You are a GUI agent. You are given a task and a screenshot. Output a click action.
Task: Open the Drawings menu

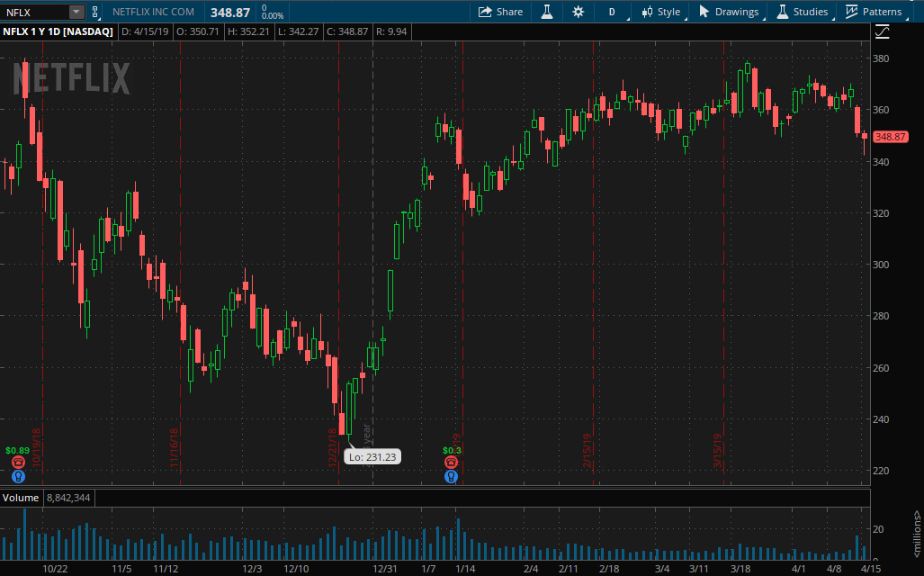coord(737,12)
